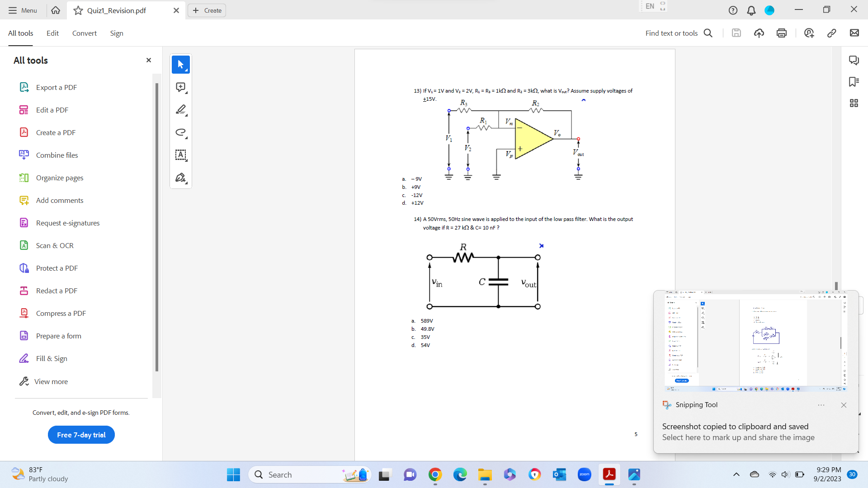Email the document

pos(854,33)
